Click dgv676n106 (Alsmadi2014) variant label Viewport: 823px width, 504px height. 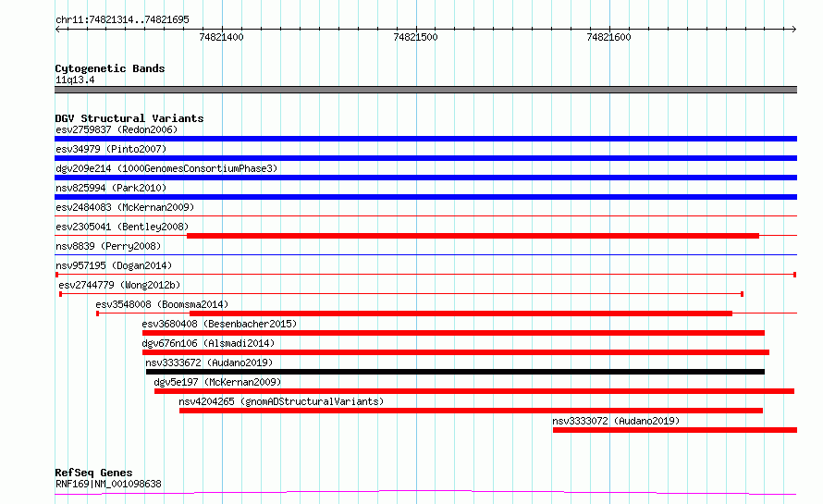coord(208,343)
